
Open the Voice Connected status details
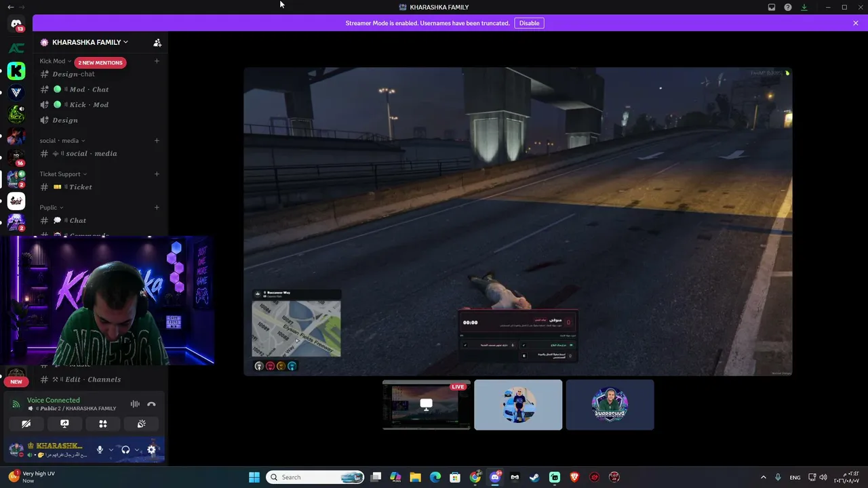(x=54, y=401)
